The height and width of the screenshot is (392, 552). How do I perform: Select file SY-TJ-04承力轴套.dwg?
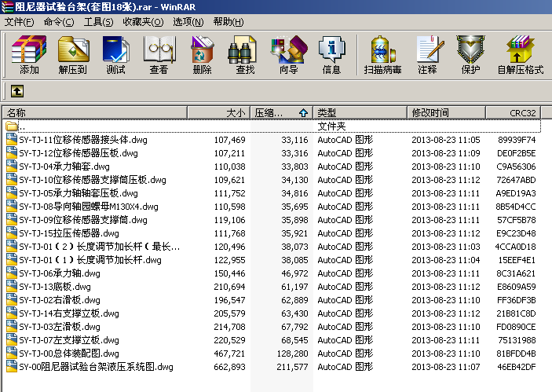pyautogui.click(x=64, y=167)
